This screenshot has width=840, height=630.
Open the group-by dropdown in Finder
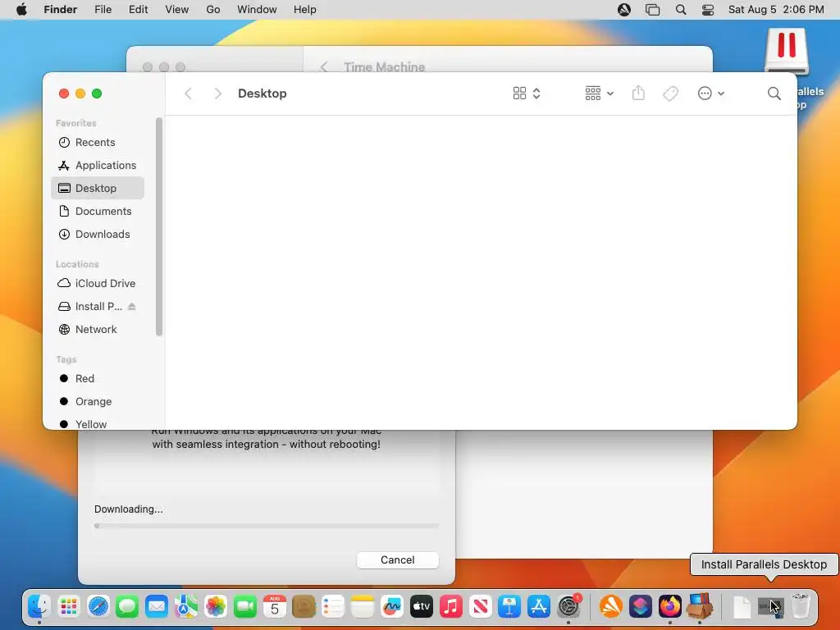pyautogui.click(x=599, y=94)
